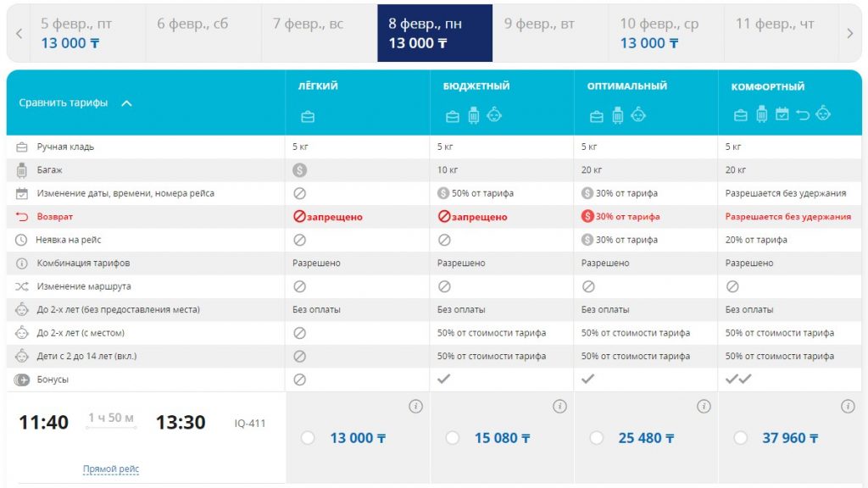Click the Возврат return arrow icon
This screenshot has width=868, height=488.
[22, 217]
